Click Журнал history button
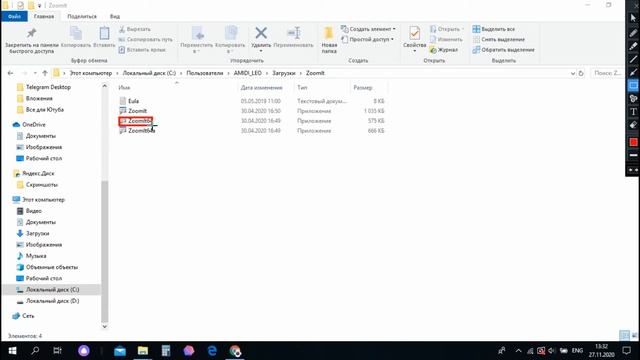This screenshot has height=360, width=640. click(x=444, y=50)
